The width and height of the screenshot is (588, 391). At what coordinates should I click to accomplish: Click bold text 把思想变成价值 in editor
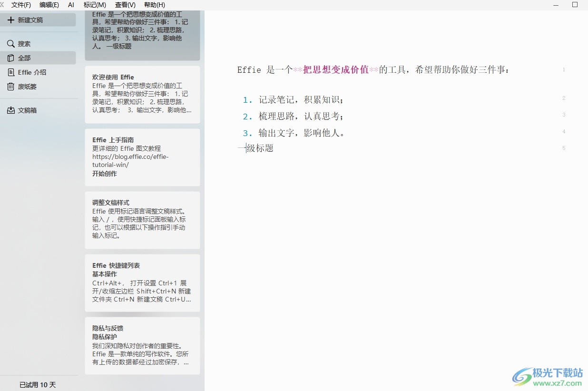pos(336,70)
